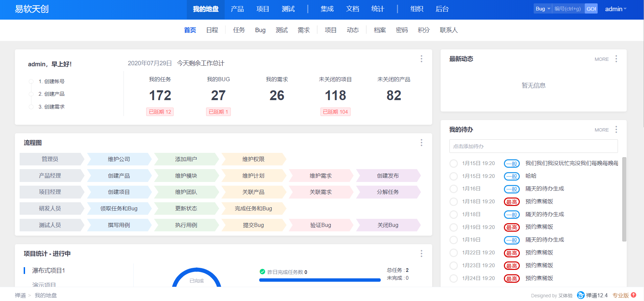Open the 组织 main menu
Screen dimensions: 644x301
point(417,9)
